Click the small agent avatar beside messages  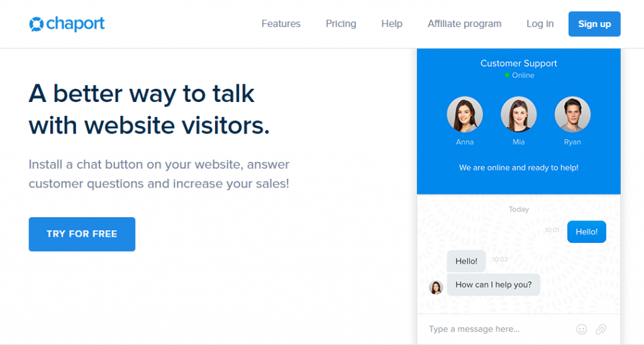[436, 287]
